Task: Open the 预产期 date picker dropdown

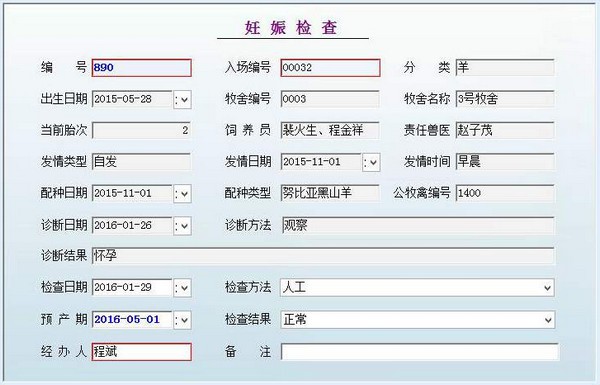Action: pos(183,320)
